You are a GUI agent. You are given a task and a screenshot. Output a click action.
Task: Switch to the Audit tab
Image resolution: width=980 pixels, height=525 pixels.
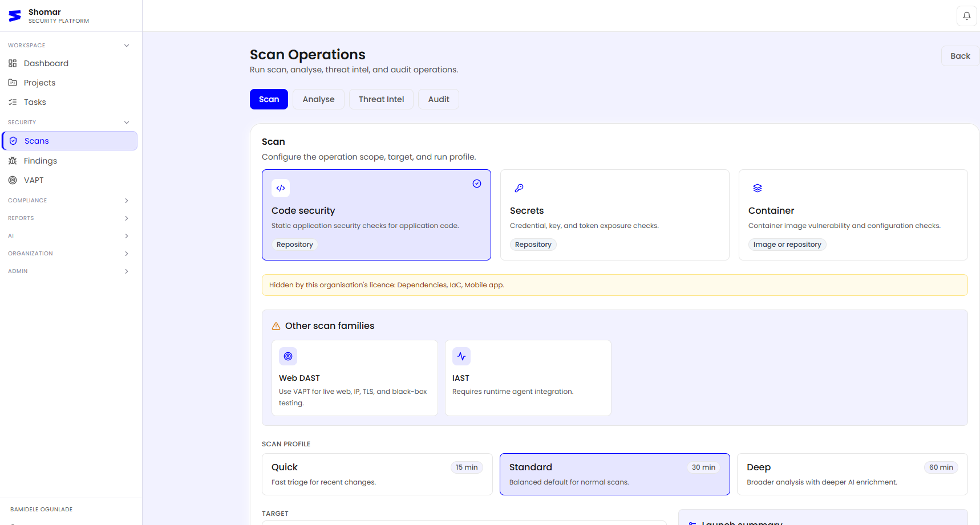click(439, 99)
